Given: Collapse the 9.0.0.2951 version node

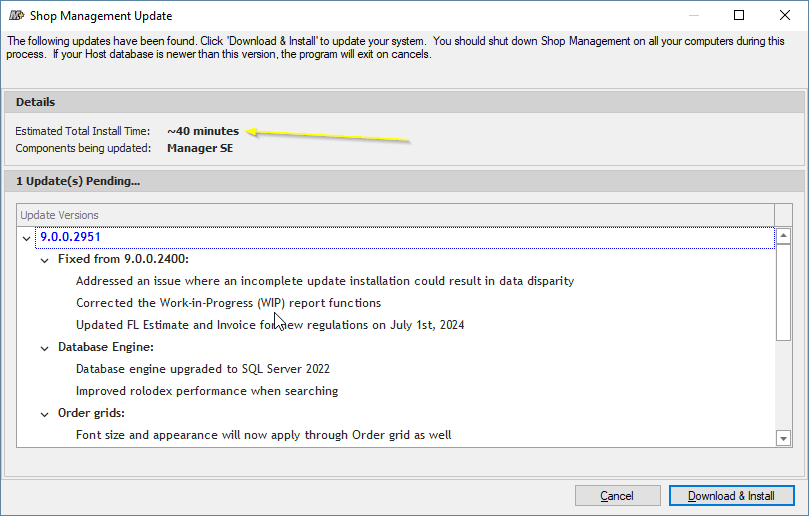Looking at the screenshot, I should 26,238.
